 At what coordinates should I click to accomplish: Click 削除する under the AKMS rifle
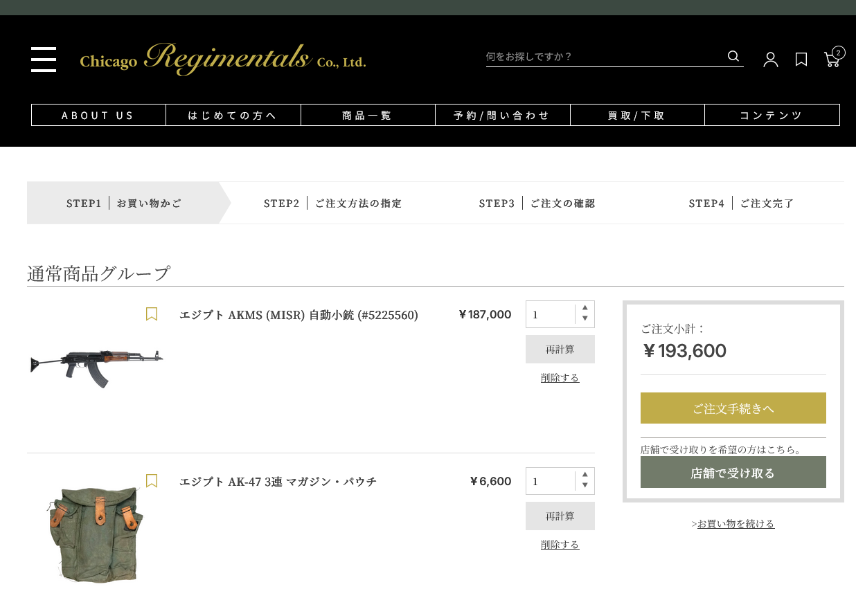(560, 378)
